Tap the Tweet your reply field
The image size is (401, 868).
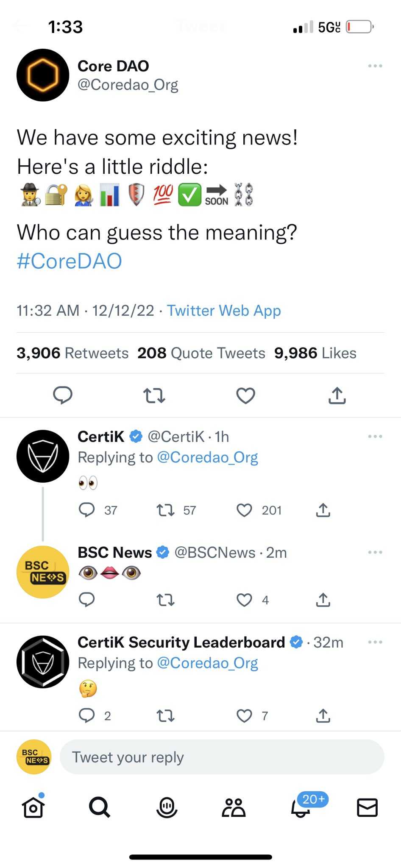tap(222, 757)
